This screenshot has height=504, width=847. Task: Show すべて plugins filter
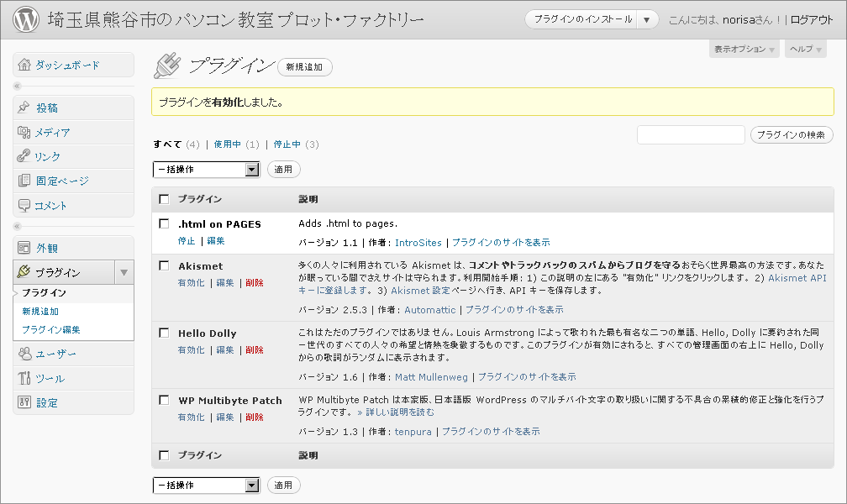pyautogui.click(x=167, y=144)
